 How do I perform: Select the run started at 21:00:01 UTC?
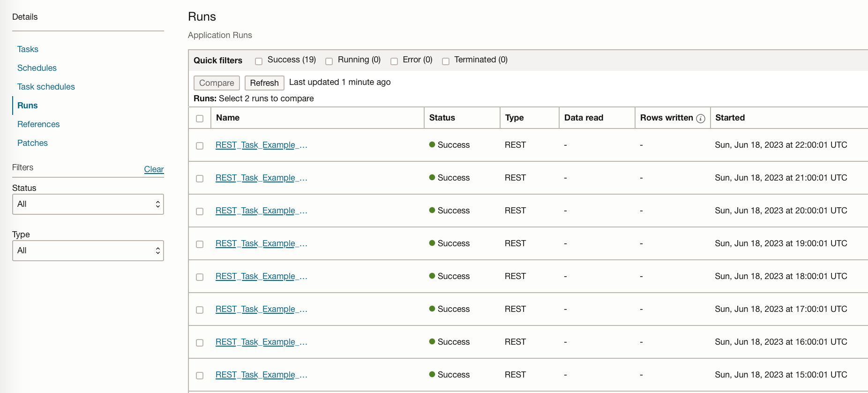pyautogui.click(x=200, y=179)
